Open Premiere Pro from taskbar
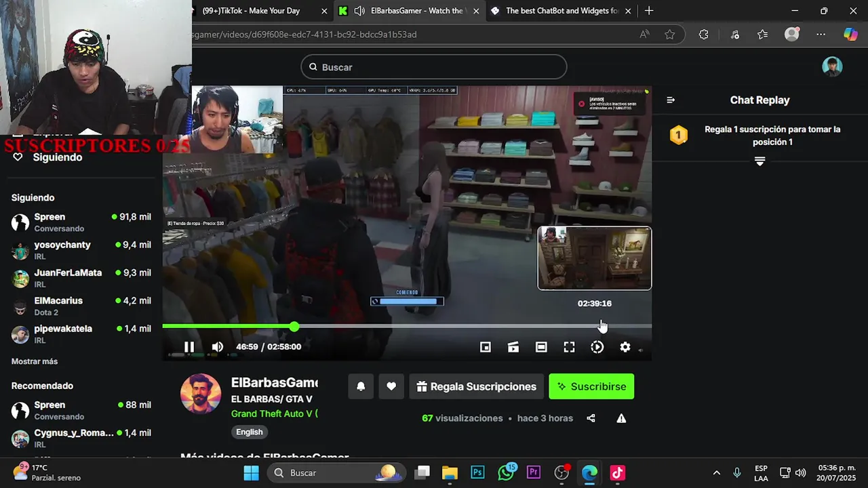868x488 pixels. point(534,472)
